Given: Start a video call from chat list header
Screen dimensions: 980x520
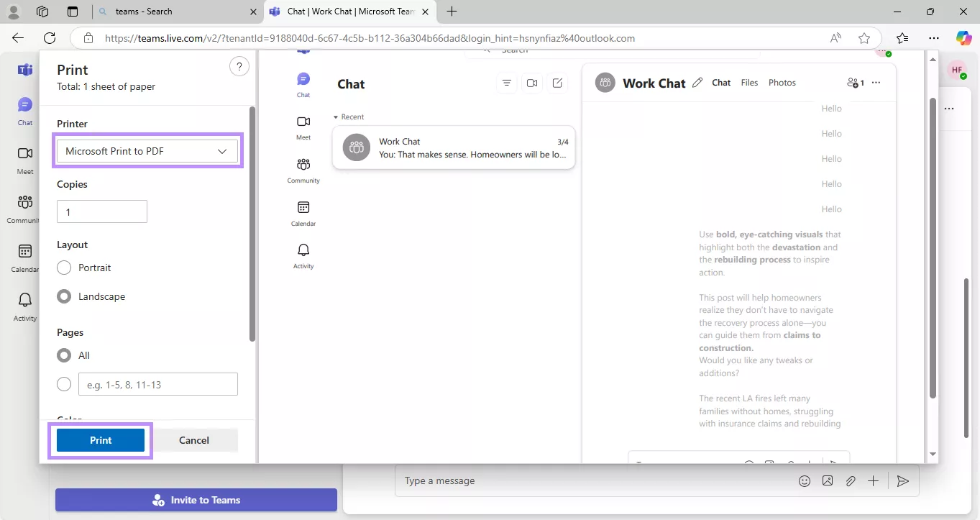Looking at the screenshot, I should 532,83.
